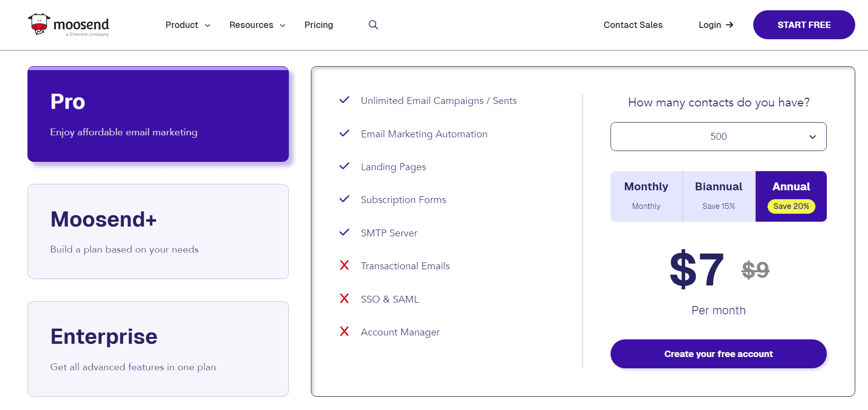Screen dimensions: 868x410
Task: Click checkmark beside Unlimited Email Campaigns
Action: [344, 100]
